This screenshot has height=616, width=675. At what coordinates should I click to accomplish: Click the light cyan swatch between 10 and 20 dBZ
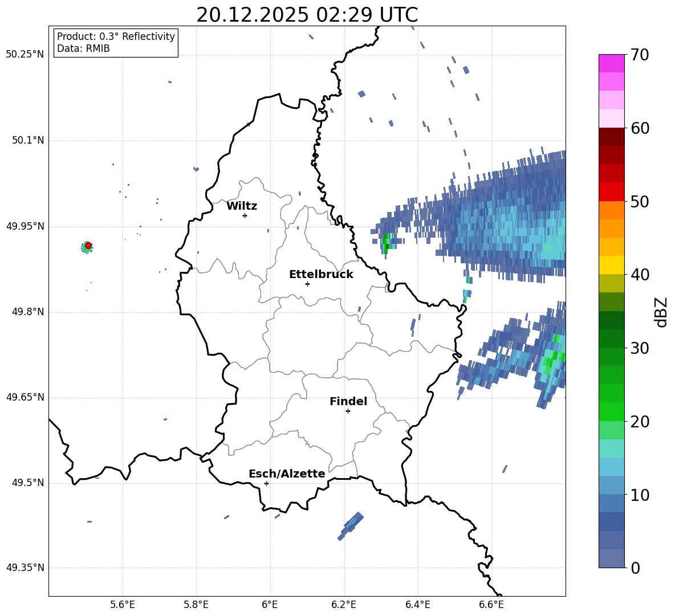[x=611, y=466]
